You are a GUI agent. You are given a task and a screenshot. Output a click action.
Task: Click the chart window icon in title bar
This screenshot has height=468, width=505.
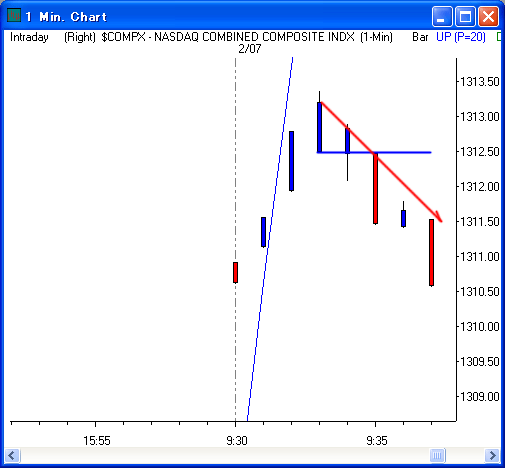pos(14,15)
